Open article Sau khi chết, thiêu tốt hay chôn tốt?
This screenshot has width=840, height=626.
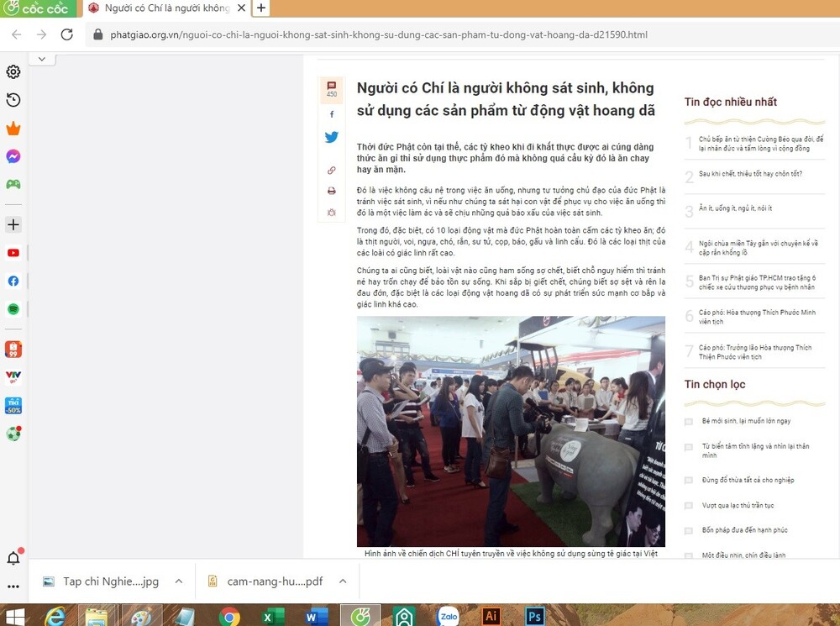point(750,174)
